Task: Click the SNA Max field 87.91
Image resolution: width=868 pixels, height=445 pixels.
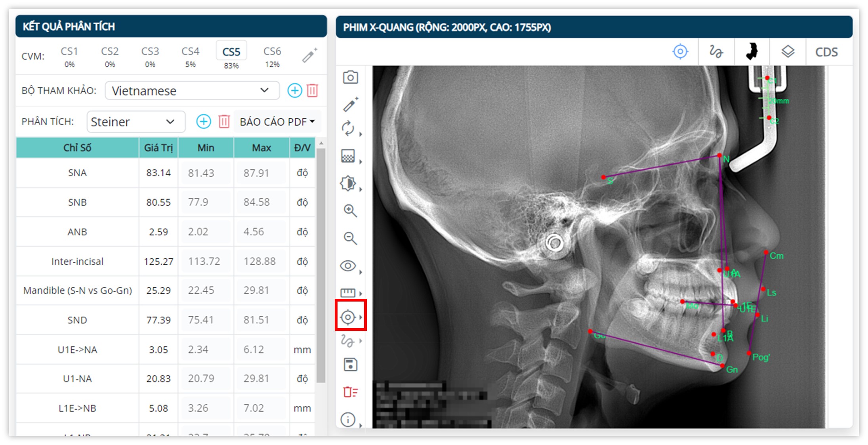Action: coord(261,173)
